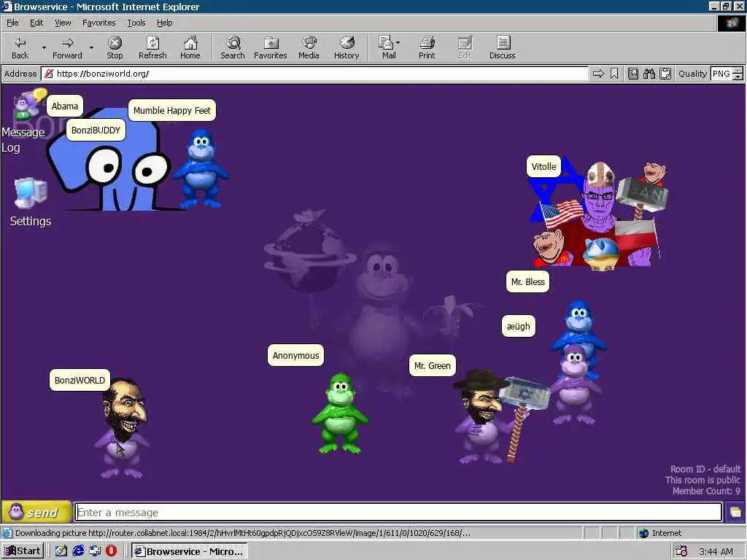Viewport: 747px width, 560px height.
Task: Open the bookmarks book icon
Action: [x=632, y=74]
